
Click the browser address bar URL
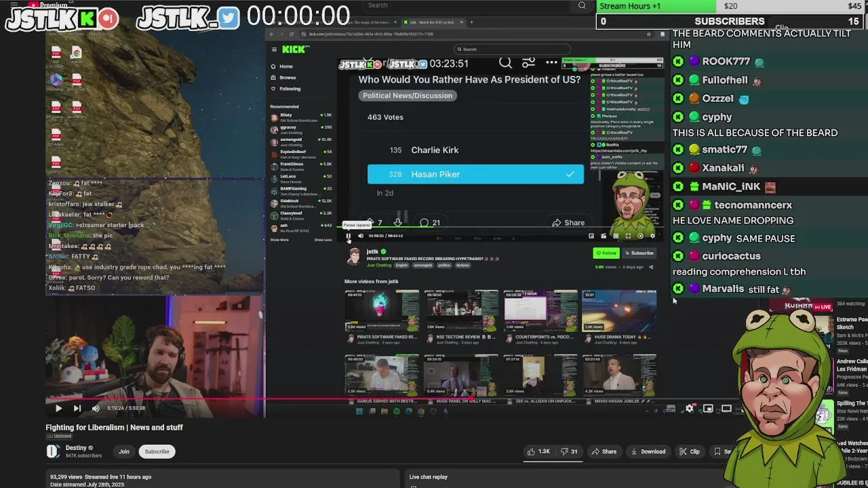pos(371,34)
